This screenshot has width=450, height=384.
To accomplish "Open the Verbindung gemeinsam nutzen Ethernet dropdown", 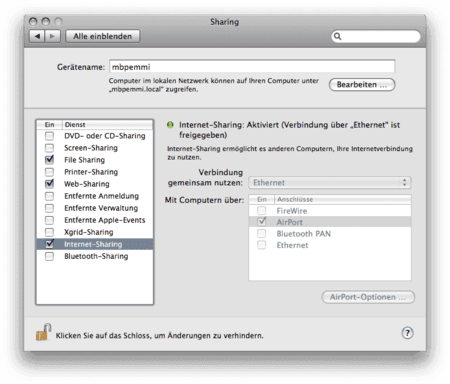I will pyautogui.click(x=330, y=183).
